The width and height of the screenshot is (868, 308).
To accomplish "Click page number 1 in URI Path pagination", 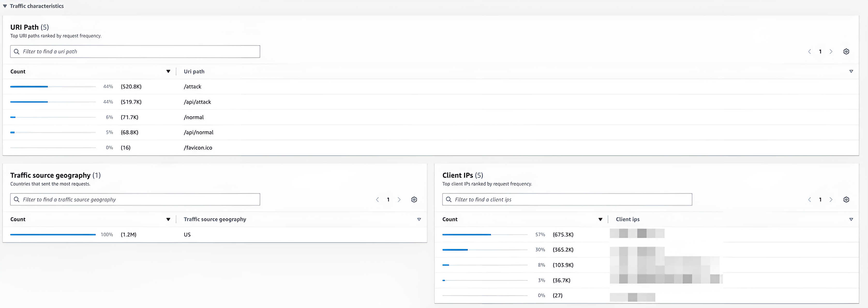I will (820, 52).
